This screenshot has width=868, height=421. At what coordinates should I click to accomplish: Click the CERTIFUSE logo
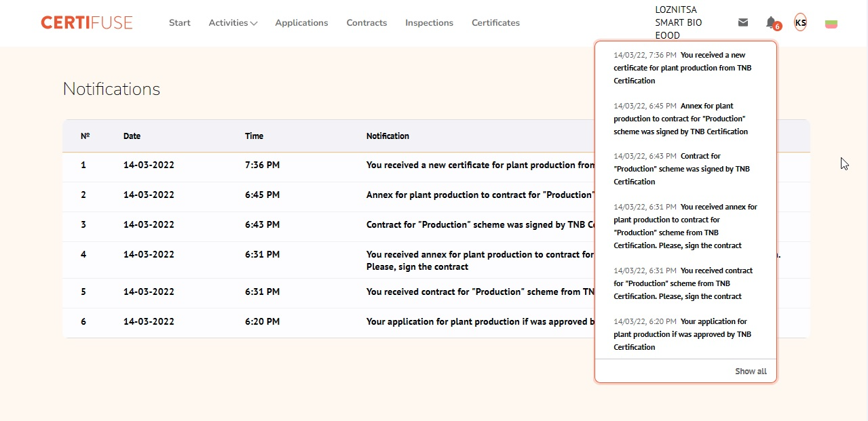[x=87, y=22]
